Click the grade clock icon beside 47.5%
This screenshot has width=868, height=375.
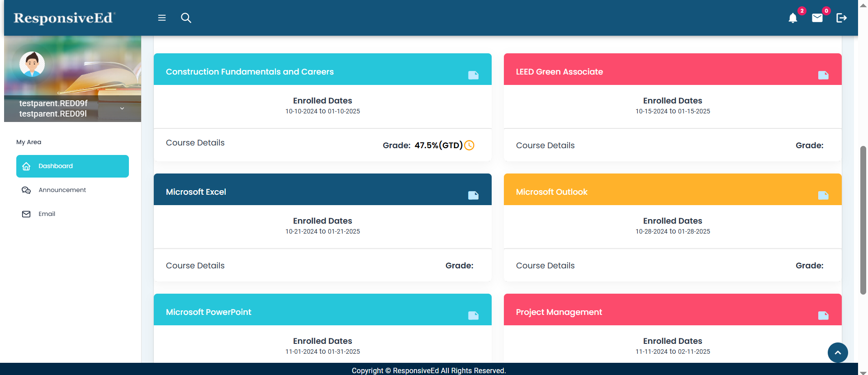pos(470,145)
